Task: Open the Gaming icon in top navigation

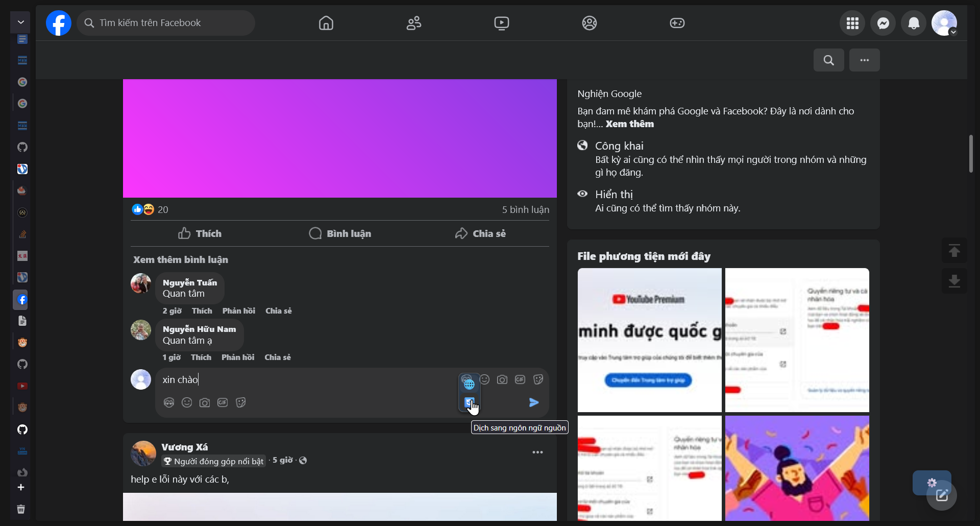Action: 677,23
